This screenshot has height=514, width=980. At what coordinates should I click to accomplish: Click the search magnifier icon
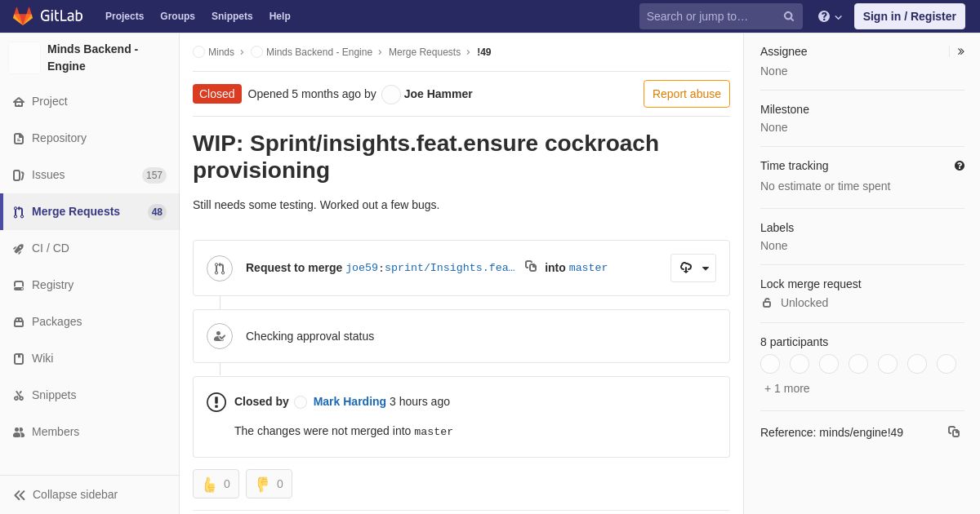(789, 16)
